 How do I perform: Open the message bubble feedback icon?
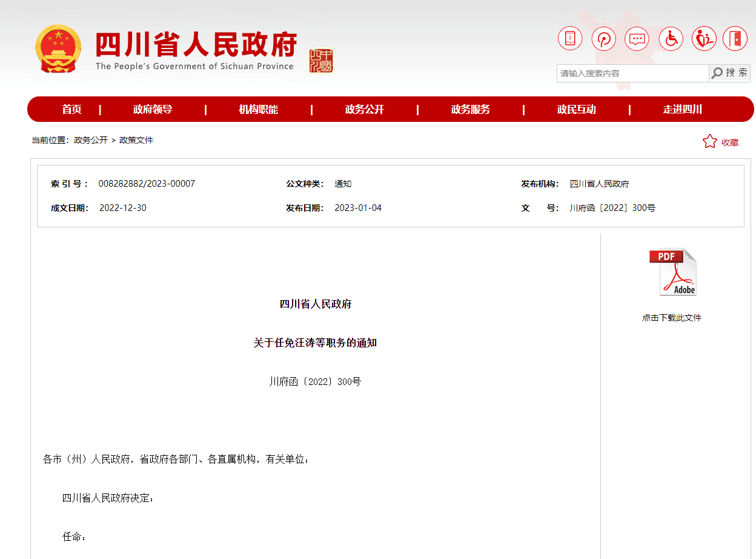[x=637, y=38]
